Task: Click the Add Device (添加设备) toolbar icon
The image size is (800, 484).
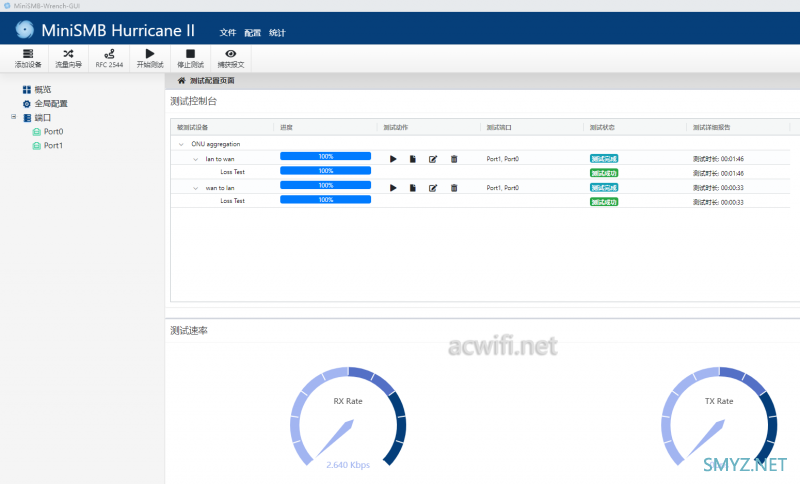Action: [28, 54]
